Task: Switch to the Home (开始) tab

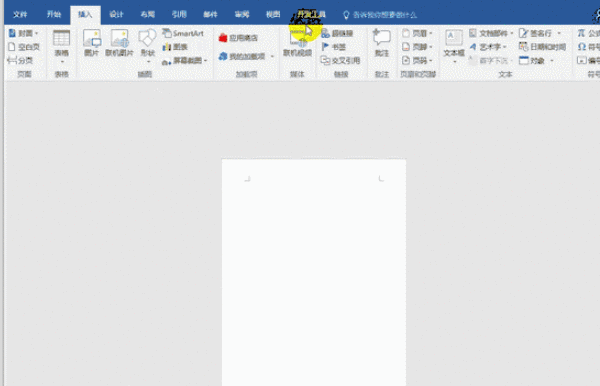Action: 54,15
